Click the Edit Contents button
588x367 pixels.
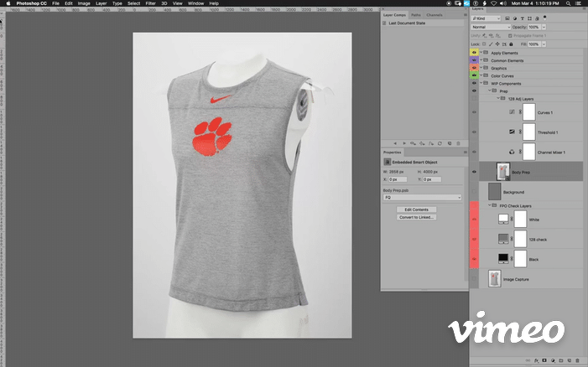[416, 209]
